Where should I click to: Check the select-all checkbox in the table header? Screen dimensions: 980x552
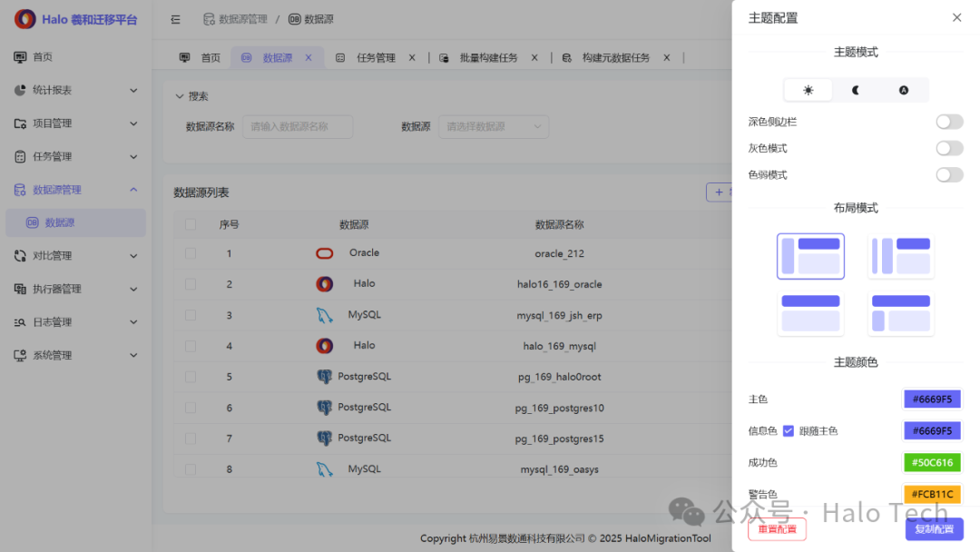point(191,224)
